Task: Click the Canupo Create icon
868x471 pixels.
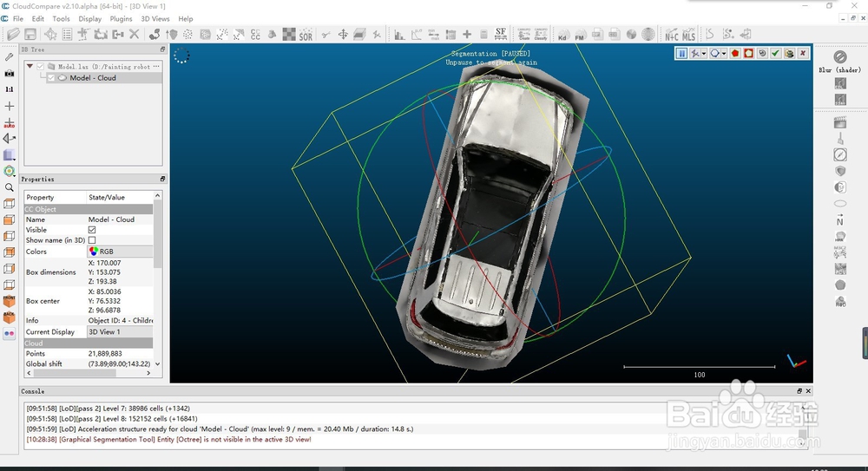Action: point(523,35)
